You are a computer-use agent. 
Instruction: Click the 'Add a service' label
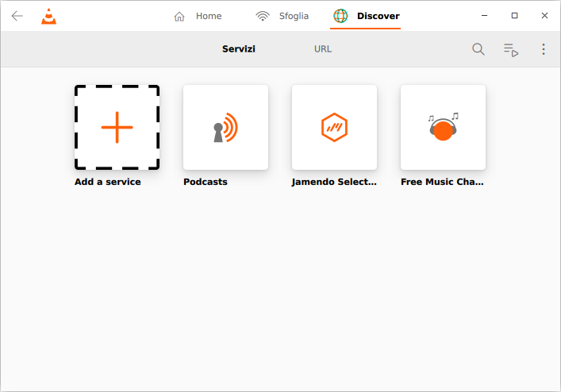(x=108, y=182)
